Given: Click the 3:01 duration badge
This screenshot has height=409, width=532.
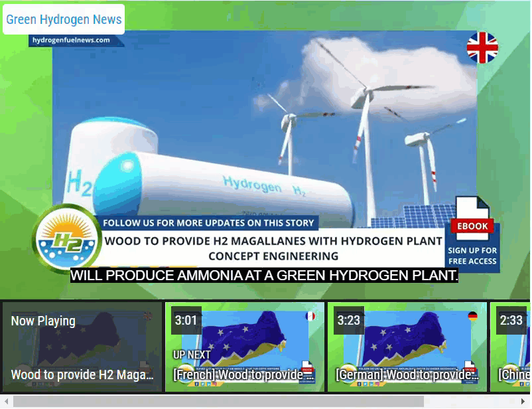Looking at the screenshot, I should point(185,319).
